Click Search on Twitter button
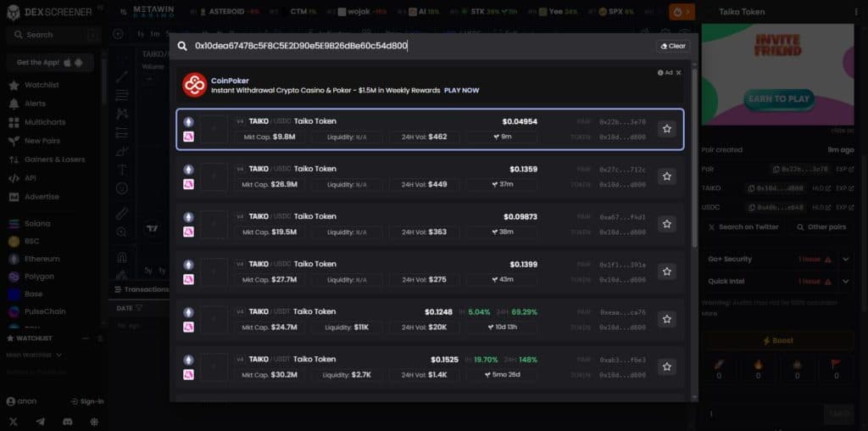 click(743, 227)
